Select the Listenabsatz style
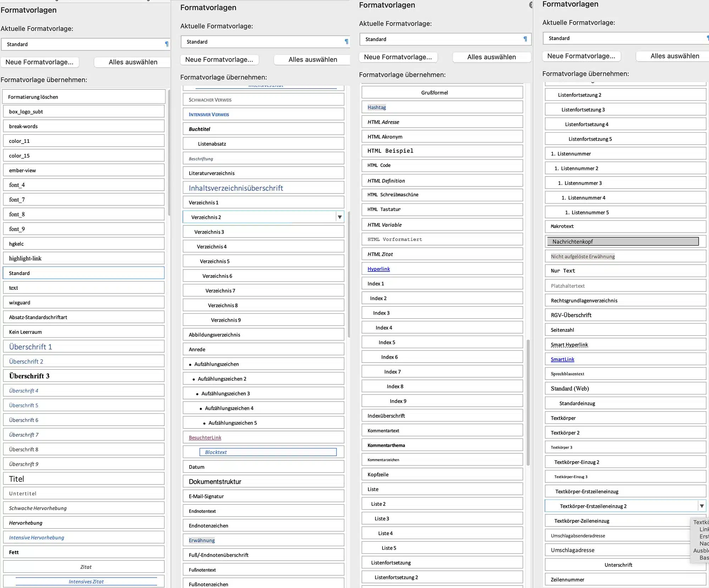 click(x=263, y=144)
